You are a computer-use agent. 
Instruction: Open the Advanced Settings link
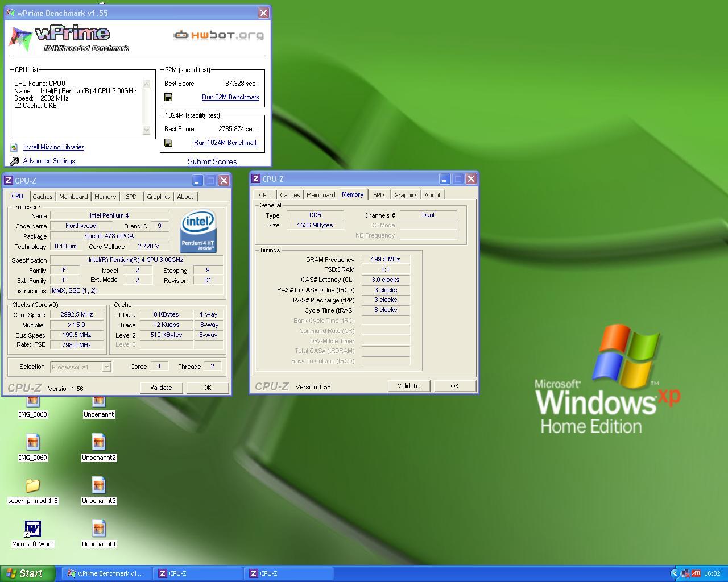tap(49, 161)
